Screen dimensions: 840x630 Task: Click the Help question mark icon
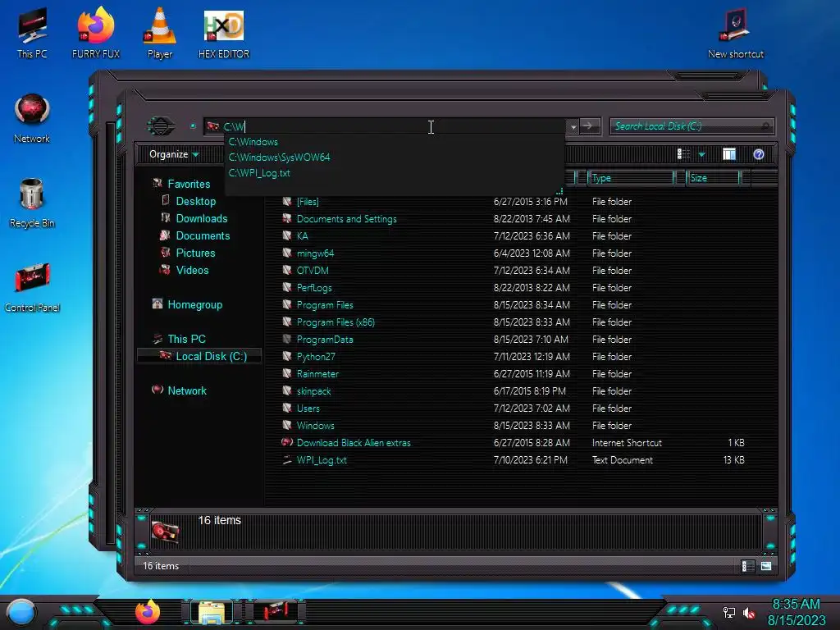pyautogui.click(x=759, y=154)
